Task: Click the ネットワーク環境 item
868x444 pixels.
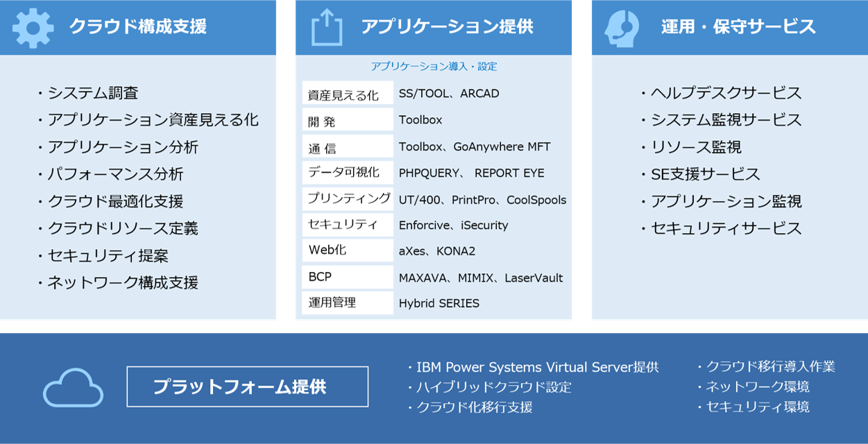Action: coord(753,386)
